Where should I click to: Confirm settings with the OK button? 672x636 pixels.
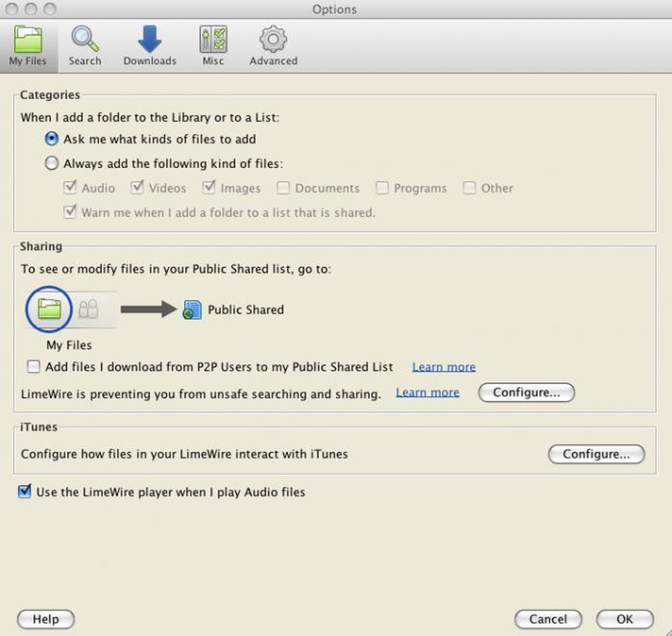tap(625, 619)
